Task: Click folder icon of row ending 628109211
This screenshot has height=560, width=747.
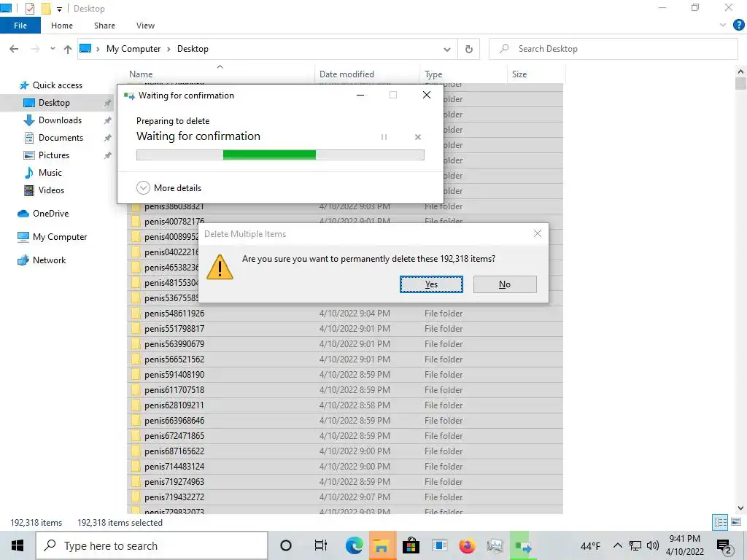Action: click(136, 405)
